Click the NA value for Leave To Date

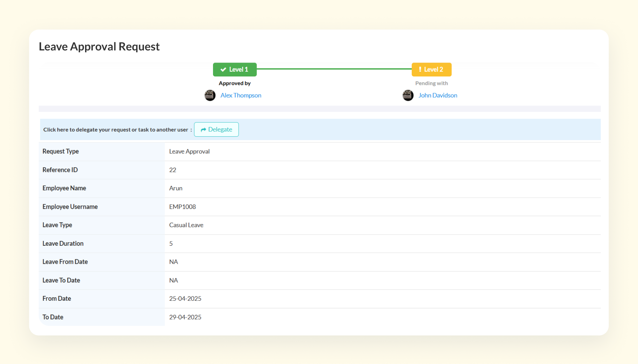pos(174,280)
